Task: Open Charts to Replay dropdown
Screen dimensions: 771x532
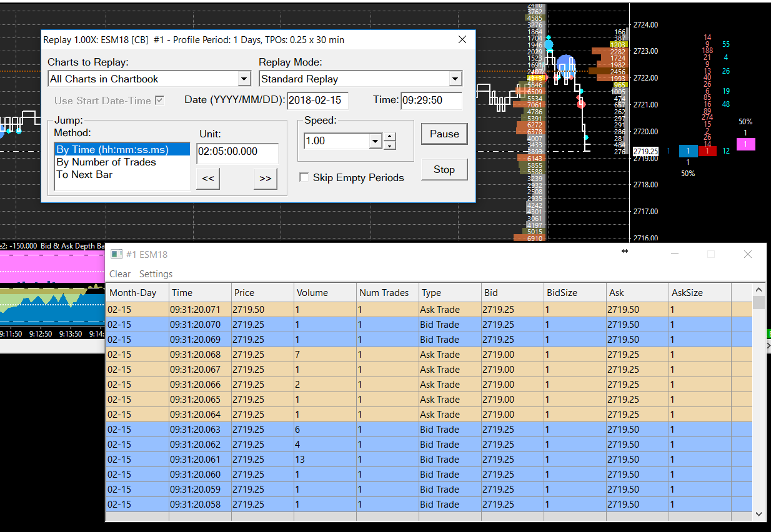Action: pos(244,79)
